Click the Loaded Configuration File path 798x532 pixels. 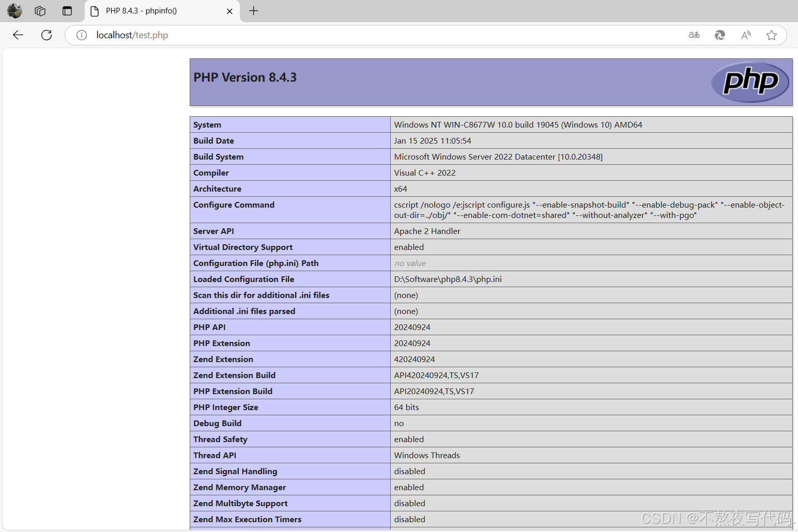(x=448, y=279)
